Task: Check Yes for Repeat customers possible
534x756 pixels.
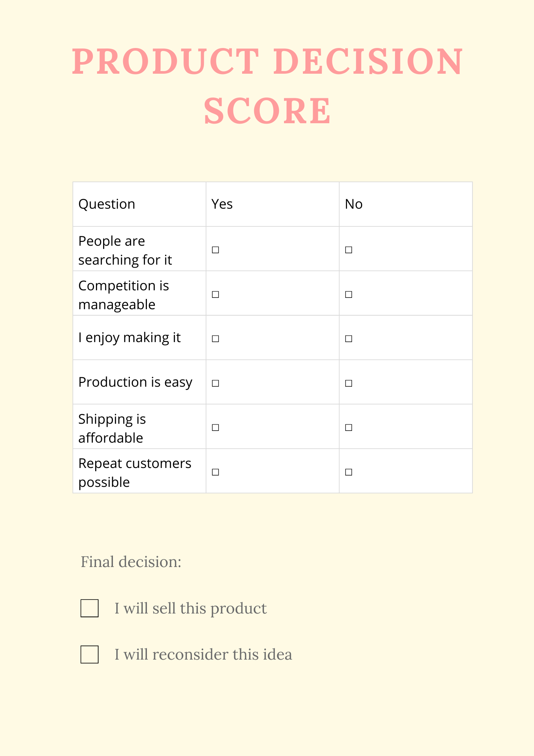Action: click(x=215, y=472)
